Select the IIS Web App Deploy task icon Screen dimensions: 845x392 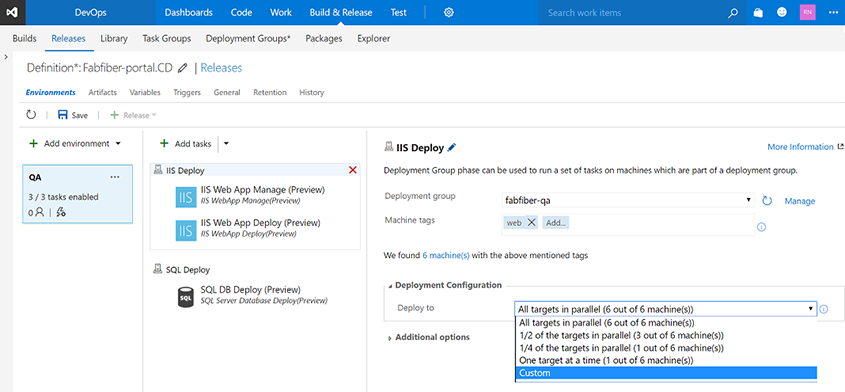[186, 230]
